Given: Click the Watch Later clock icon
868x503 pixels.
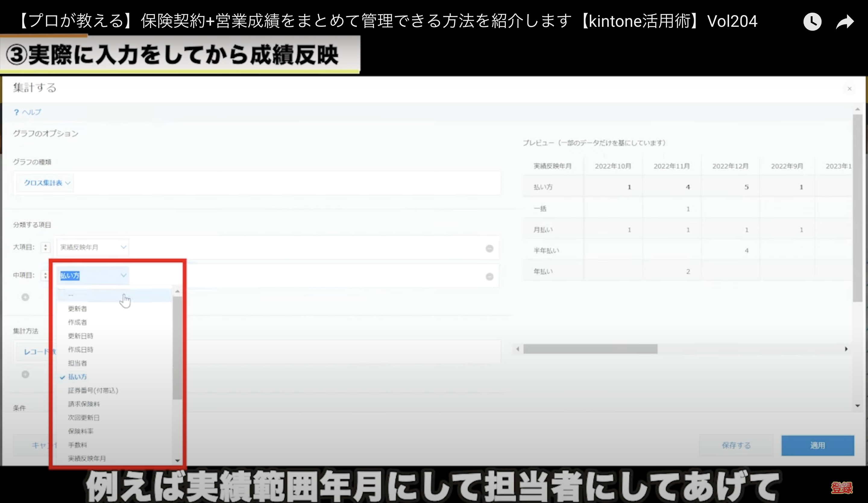Looking at the screenshot, I should (812, 22).
